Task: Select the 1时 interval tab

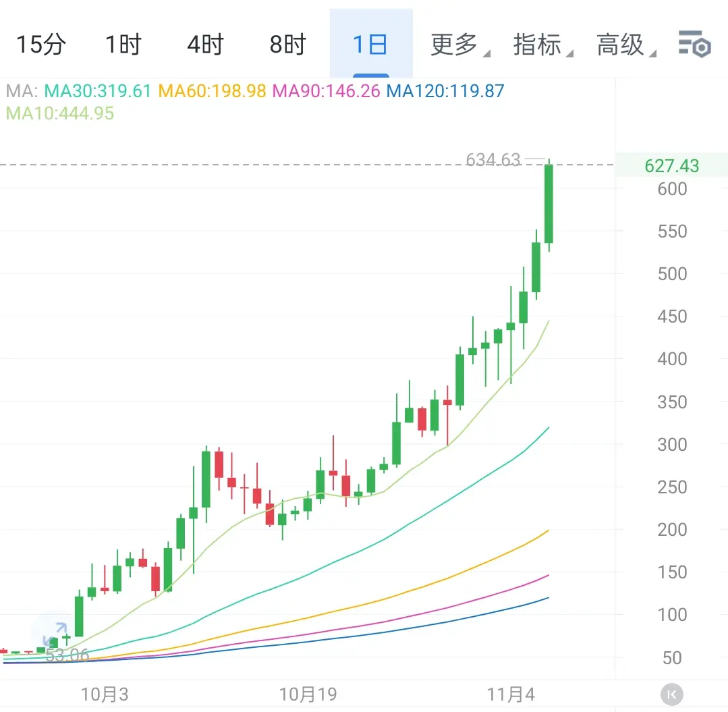Action: (123, 45)
